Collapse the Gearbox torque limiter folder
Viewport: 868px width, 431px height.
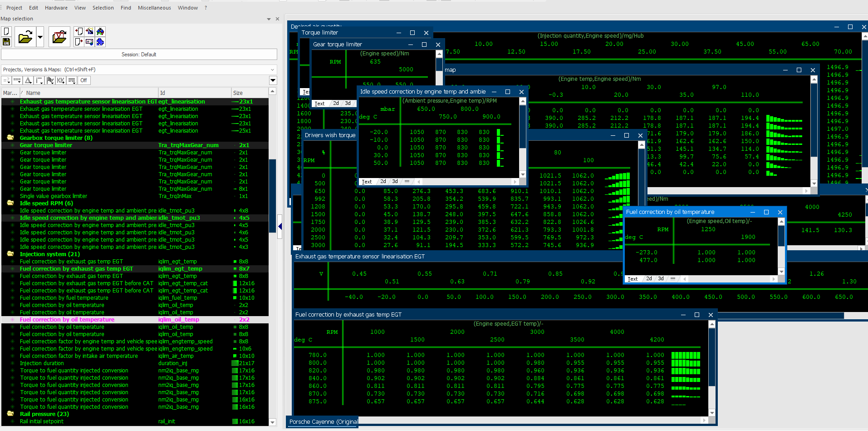10,138
